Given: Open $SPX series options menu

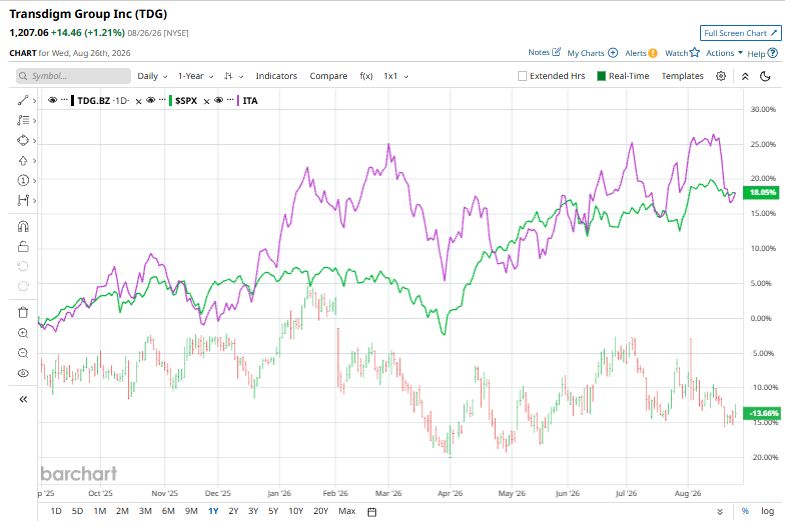Looking at the screenshot, I should point(162,100).
